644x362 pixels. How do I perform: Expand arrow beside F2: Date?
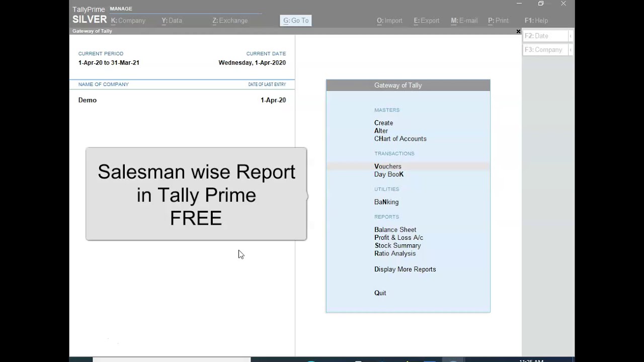pyautogui.click(x=571, y=36)
